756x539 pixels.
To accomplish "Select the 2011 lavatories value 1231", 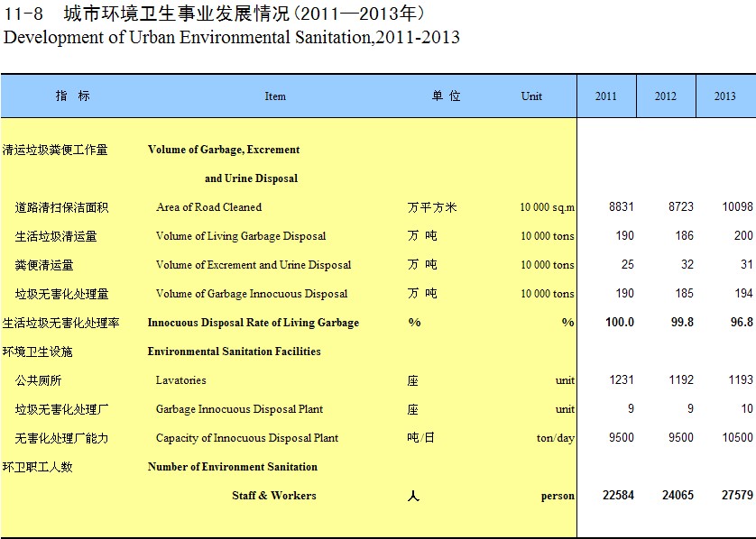I will (621, 380).
